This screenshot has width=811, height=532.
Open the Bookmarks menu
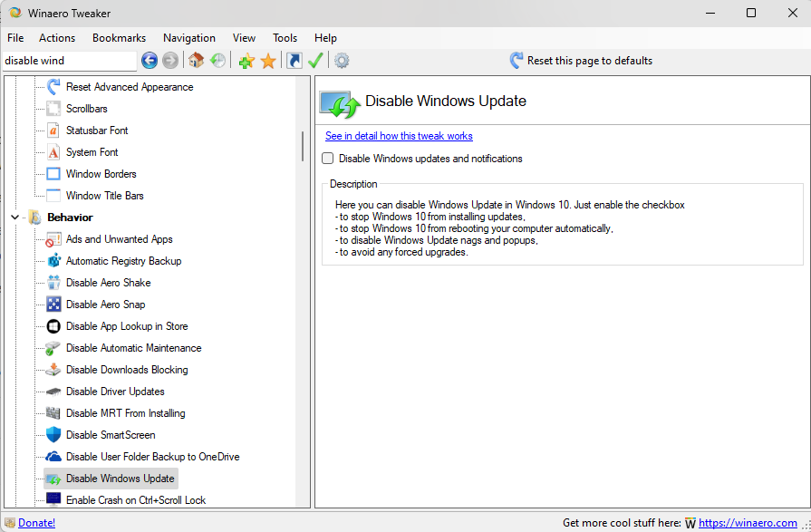click(x=119, y=38)
